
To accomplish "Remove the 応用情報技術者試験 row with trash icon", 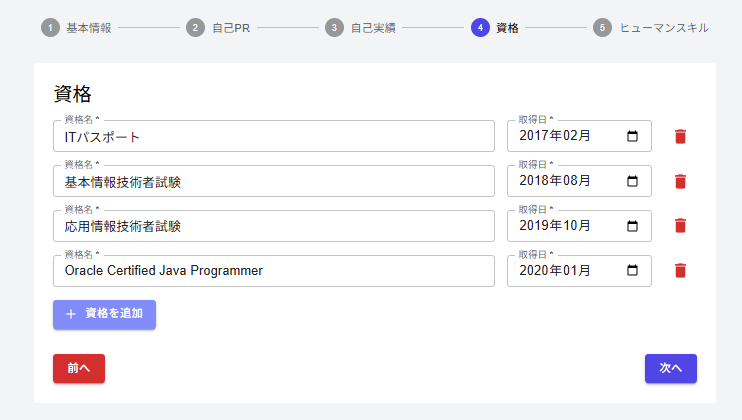I will click(680, 226).
